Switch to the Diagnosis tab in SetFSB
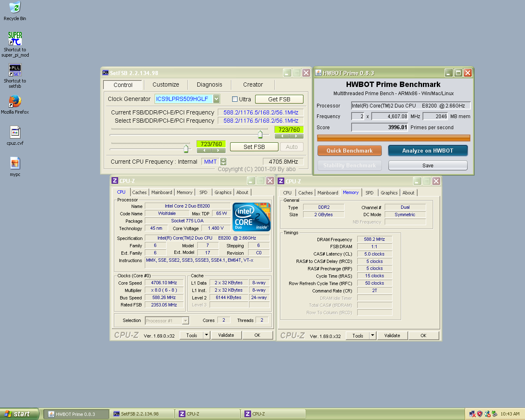This screenshot has height=420, width=525. 209,84
